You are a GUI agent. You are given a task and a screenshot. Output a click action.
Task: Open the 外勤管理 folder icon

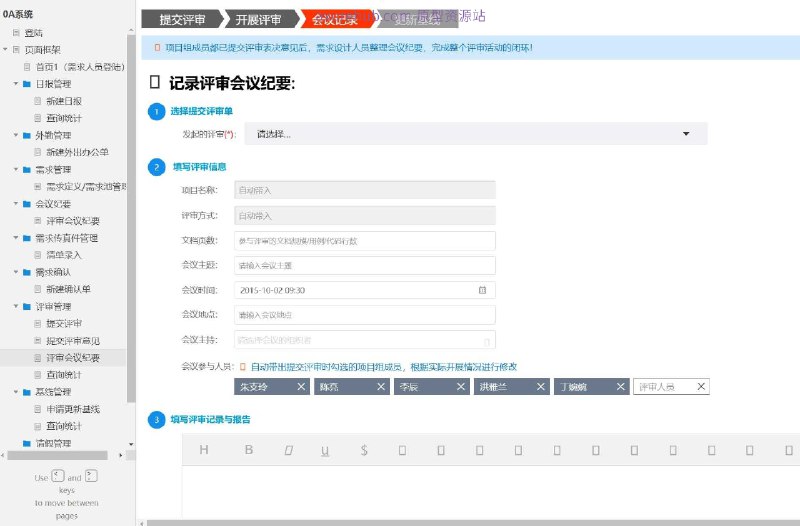click(27, 135)
